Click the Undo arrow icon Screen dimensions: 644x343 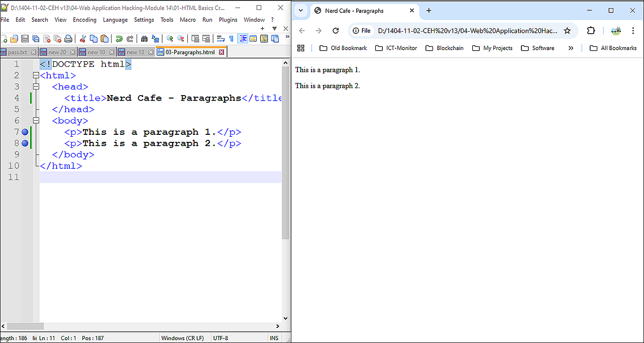119,39
